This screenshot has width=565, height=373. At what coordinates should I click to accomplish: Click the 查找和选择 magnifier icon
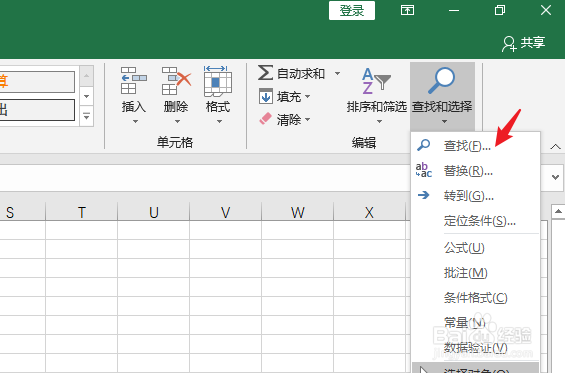pyautogui.click(x=442, y=81)
